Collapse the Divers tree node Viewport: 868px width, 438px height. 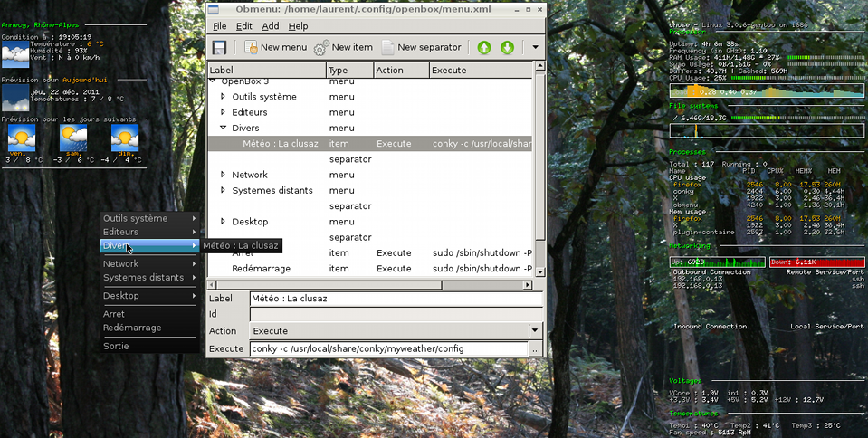224,128
